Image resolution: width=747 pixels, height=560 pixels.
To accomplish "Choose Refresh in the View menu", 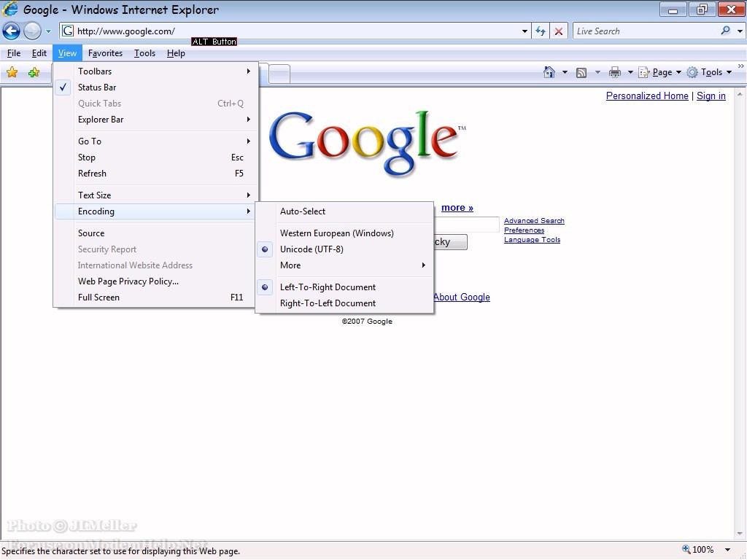I will pyautogui.click(x=155, y=174).
